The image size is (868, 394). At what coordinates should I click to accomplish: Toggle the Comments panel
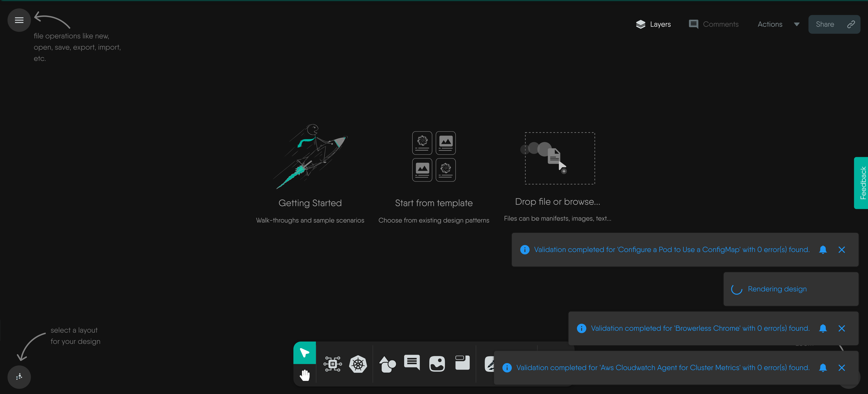tap(714, 24)
